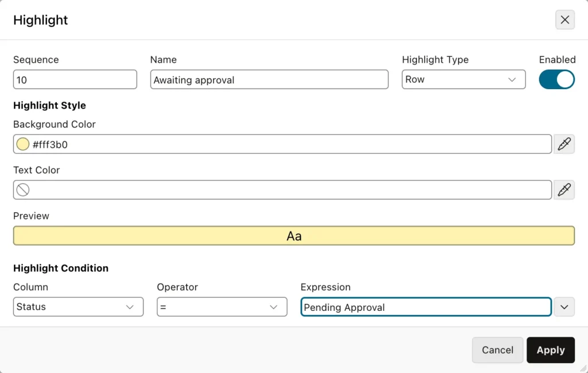Open the Background Color eyedropper picker
Image resolution: width=588 pixels, height=373 pixels.
[x=564, y=144]
